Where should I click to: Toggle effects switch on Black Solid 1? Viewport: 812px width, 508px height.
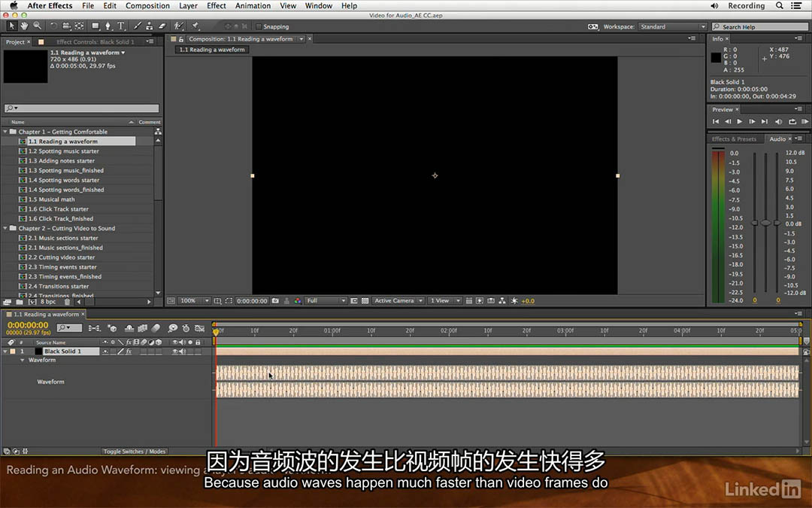point(129,351)
